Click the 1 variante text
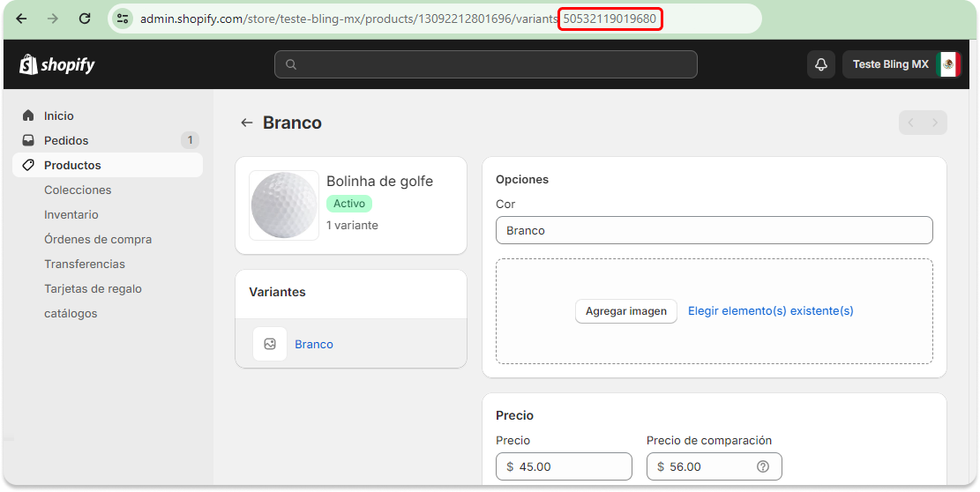 [352, 226]
